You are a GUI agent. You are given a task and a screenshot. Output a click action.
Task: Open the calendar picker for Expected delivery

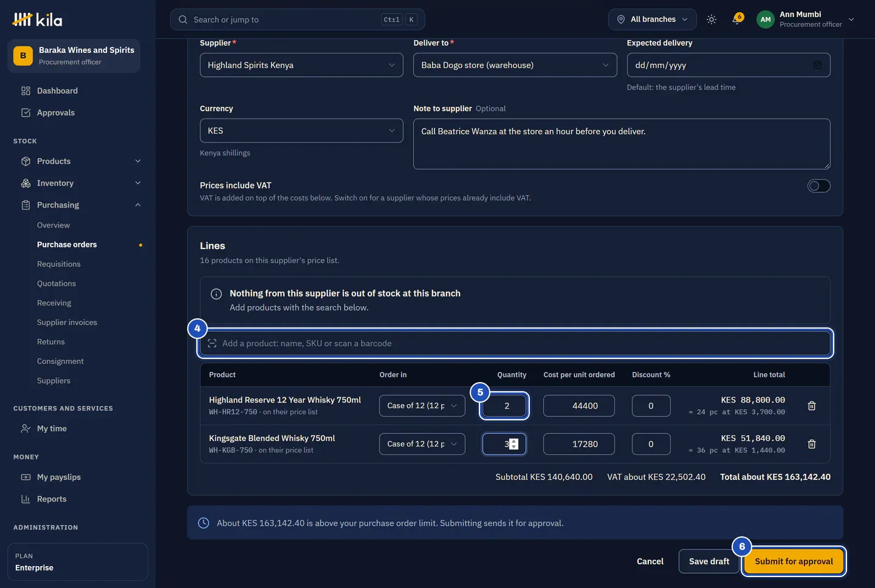tap(817, 65)
